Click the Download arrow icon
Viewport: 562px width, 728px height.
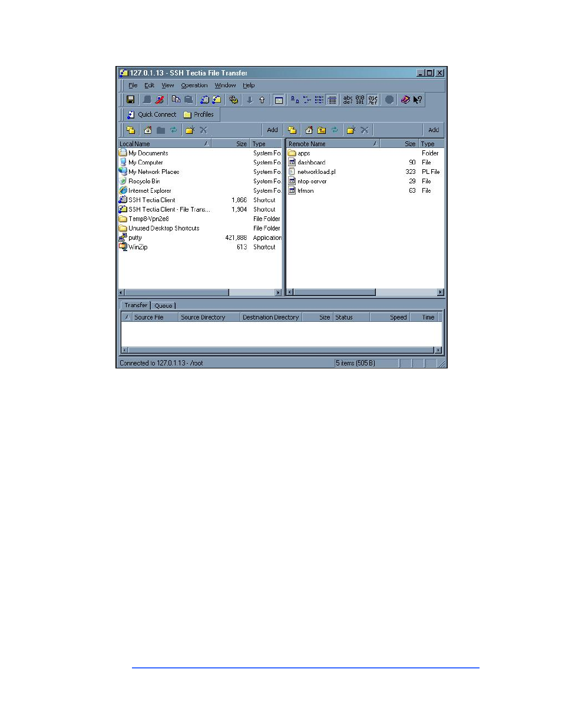point(250,100)
